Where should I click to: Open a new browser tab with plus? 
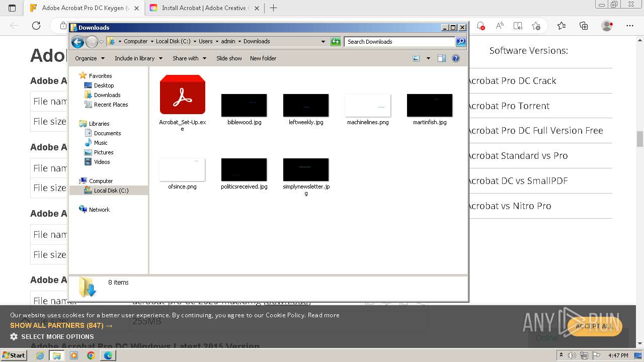tap(273, 8)
